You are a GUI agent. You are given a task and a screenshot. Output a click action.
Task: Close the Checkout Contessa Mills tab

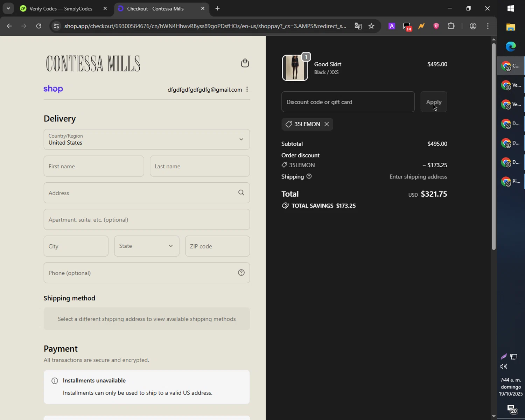[203, 8]
